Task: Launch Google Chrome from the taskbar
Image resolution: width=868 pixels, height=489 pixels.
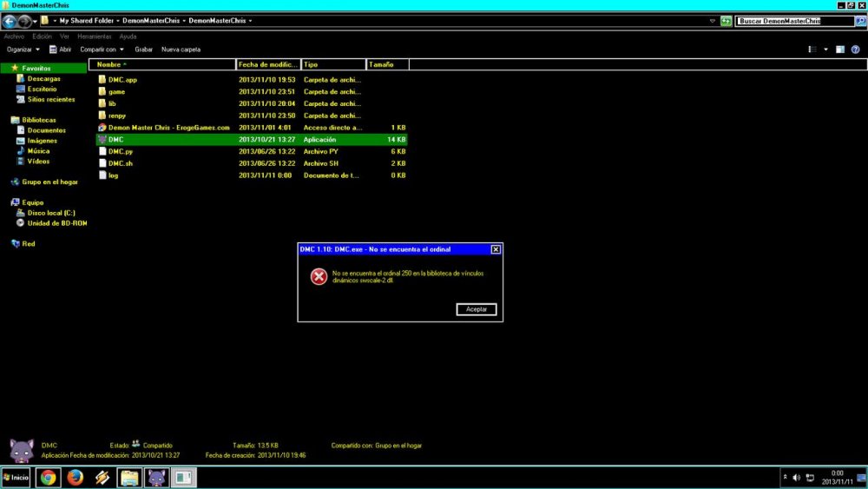Action: coord(48,477)
